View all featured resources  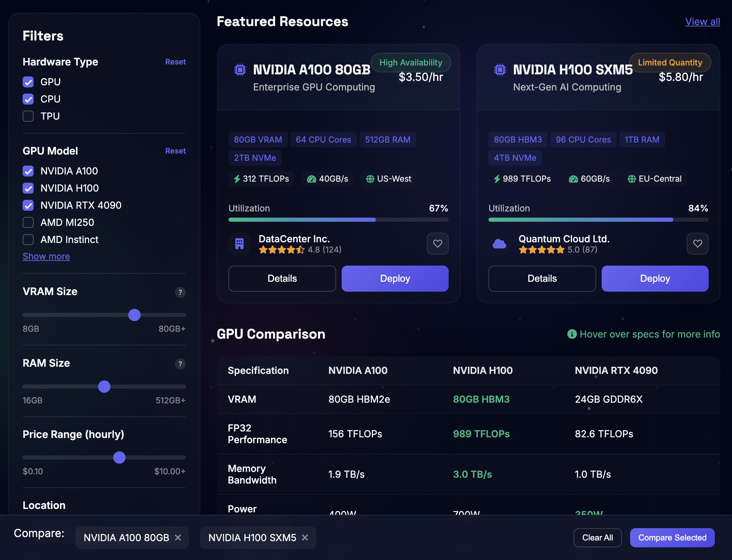click(x=703, y=21)
